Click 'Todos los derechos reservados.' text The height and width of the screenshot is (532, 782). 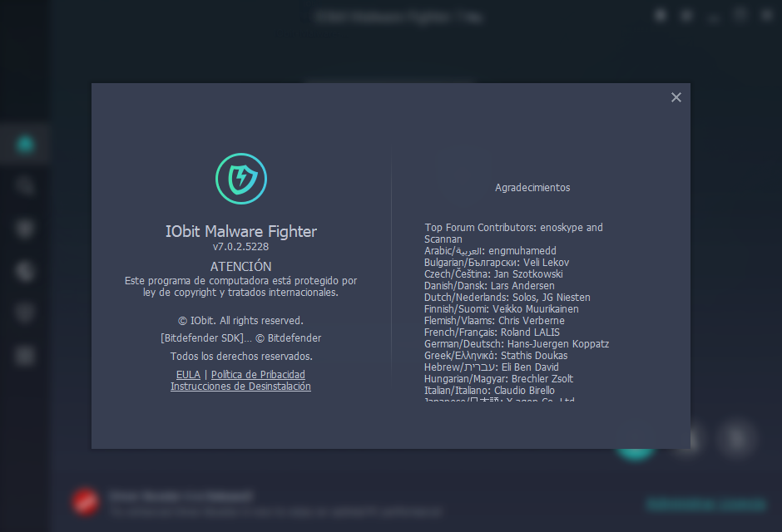pyautogui.click(x=241, y=357)
